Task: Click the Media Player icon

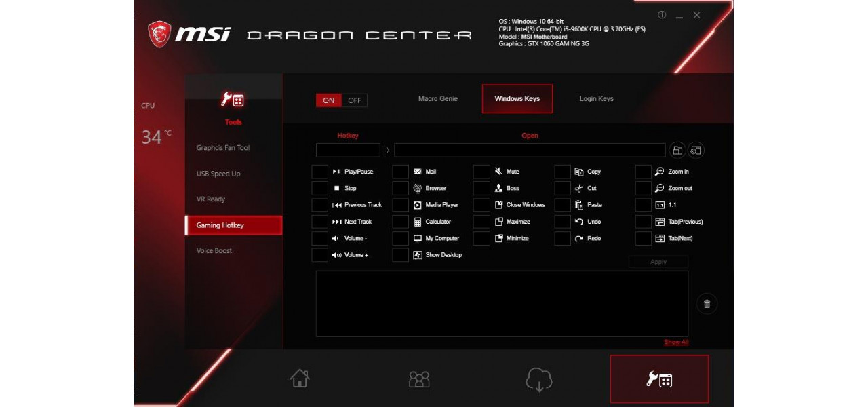Action: pyautogui.click(x=418, y=205)
